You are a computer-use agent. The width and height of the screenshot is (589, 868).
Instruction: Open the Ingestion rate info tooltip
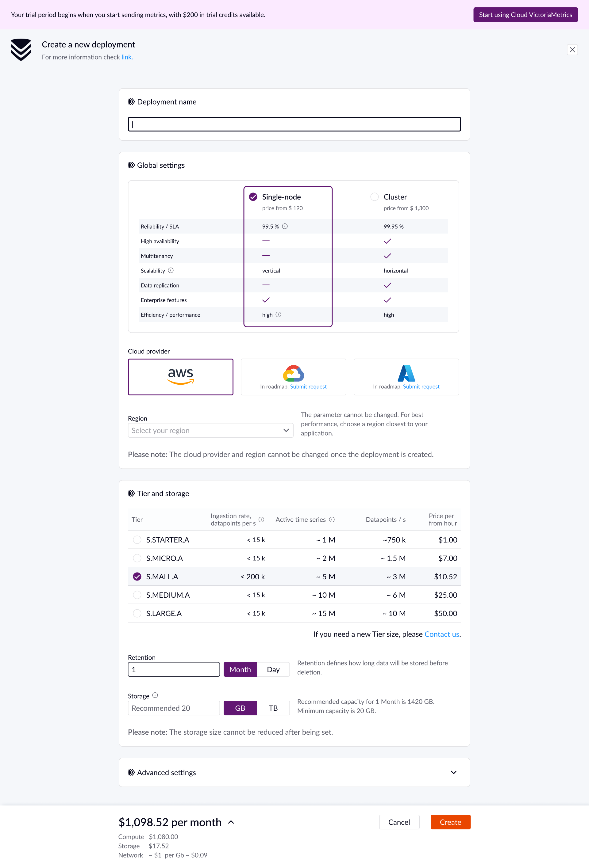[x=261, y=519]
